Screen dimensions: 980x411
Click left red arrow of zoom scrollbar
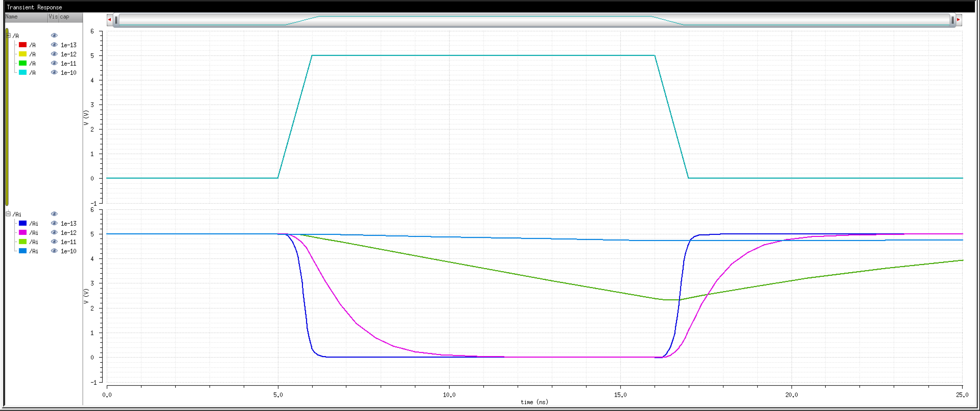[110, 19]
